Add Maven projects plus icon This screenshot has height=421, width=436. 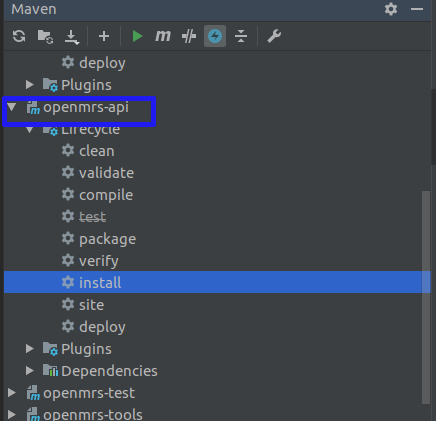(x=104, y=36)
